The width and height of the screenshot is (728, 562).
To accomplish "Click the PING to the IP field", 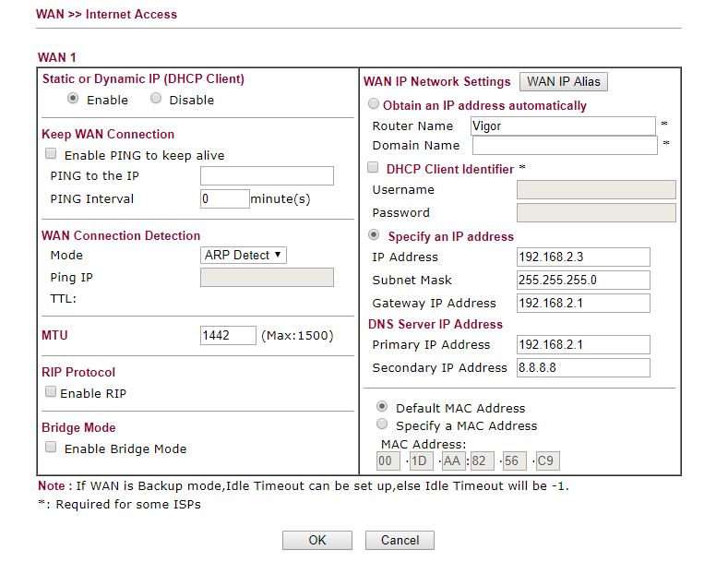I will pyautogui.click(x=267, y=176).
